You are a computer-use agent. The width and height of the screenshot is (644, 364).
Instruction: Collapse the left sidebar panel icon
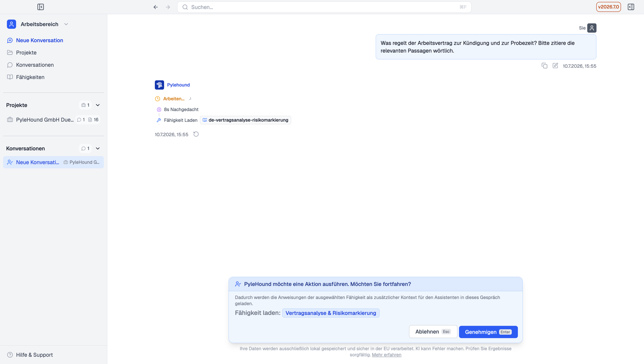click(40, 7)
